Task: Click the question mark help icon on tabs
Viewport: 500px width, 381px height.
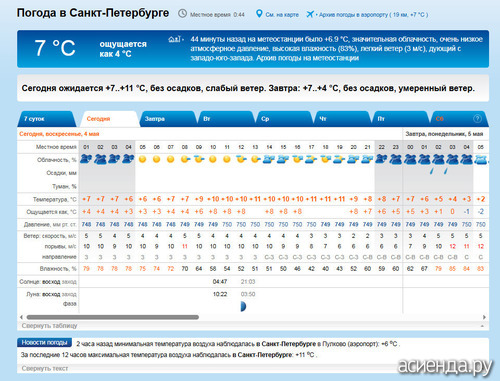Action: coord(477,119)
